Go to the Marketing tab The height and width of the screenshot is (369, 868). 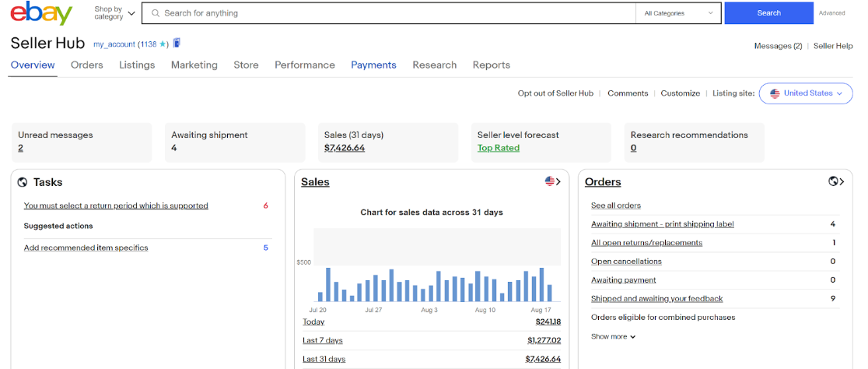click(x=194, y=65)
